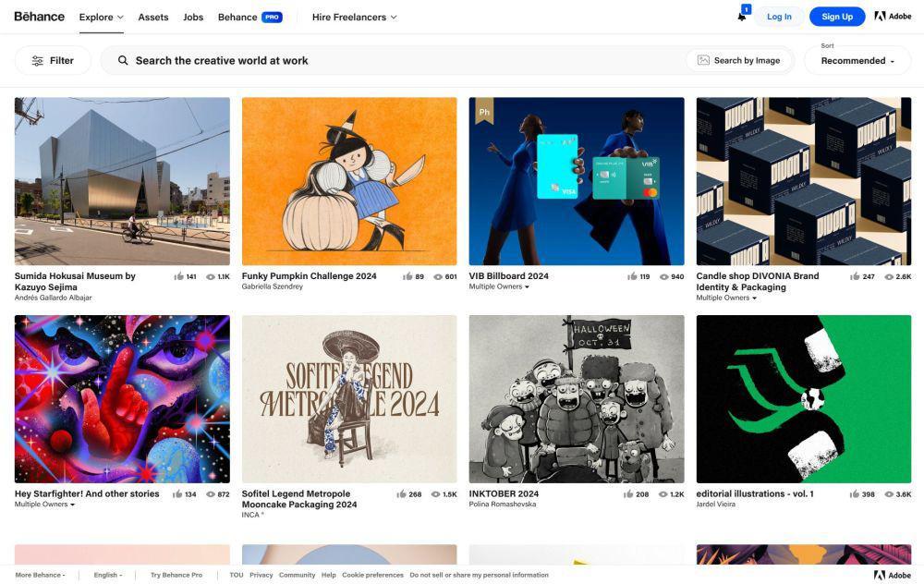The height and width of the screenshot is (584, 924).
Task: Open the Sofitel Legend Metropole 2024 thumbnail
Action: pos(349,399)
